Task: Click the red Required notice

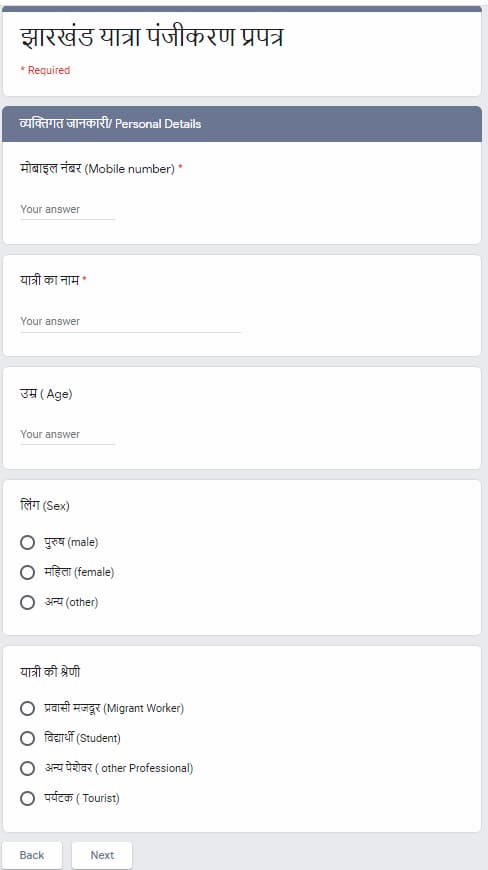Action: pyautogui.click(x=45, y=70)
